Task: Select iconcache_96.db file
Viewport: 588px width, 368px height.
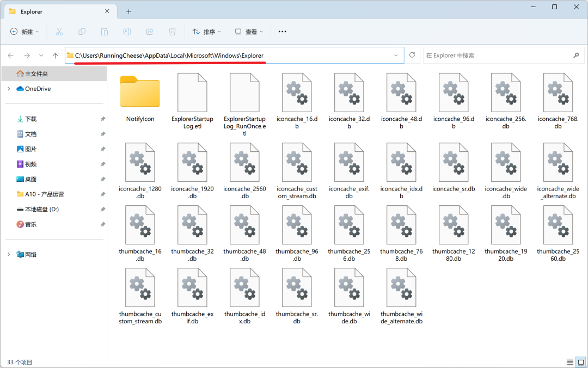Action: tap(454, 101)
